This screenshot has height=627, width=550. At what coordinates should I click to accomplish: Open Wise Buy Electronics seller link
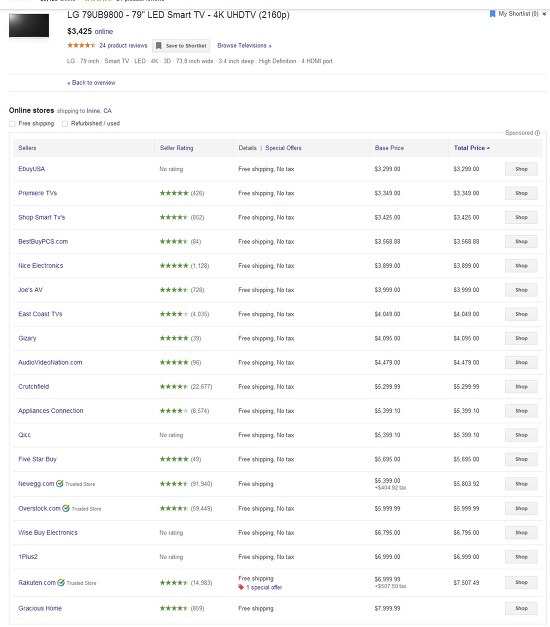pyautogui.click(x=48, y=533)
